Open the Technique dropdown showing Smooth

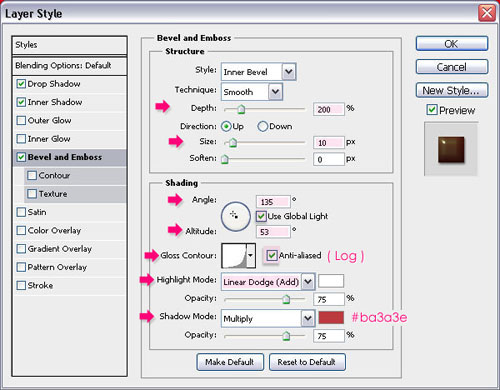(252, 92)
